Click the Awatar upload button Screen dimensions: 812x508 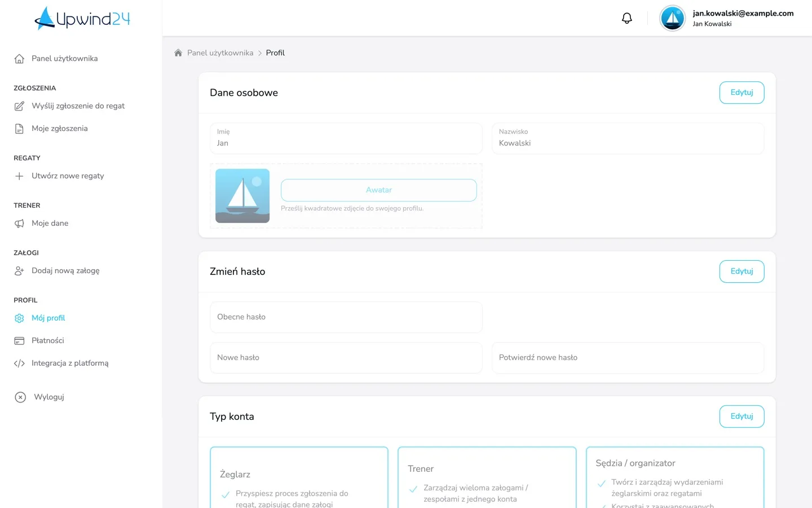(x=379, y=190)
